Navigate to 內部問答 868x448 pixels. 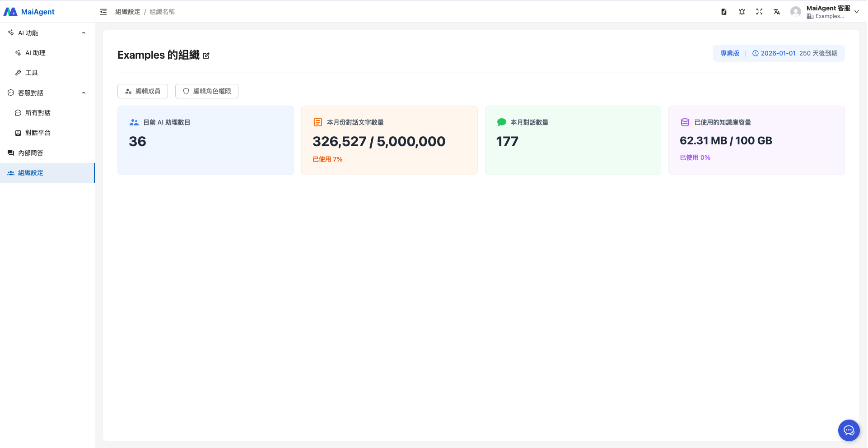coord(31,153)
